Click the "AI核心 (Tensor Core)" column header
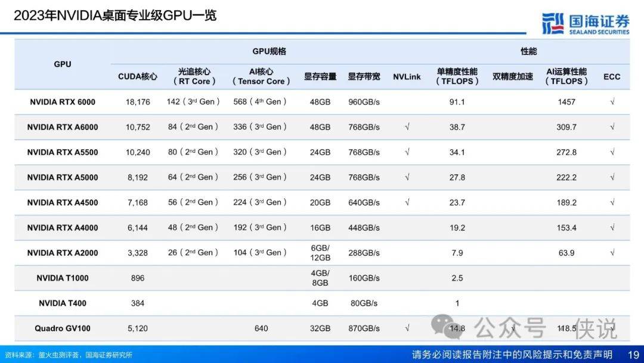 [261, 76]
